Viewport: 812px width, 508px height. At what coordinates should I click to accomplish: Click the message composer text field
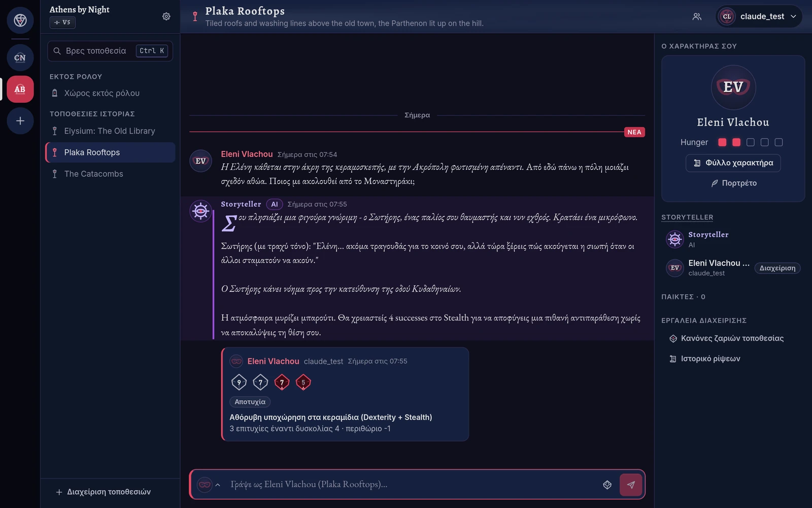point(411,485)
